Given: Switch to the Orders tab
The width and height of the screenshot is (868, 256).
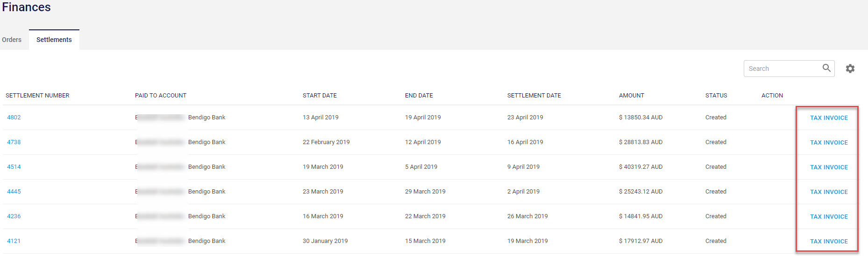Looking at the screenshot, I should tap(12, 40).
